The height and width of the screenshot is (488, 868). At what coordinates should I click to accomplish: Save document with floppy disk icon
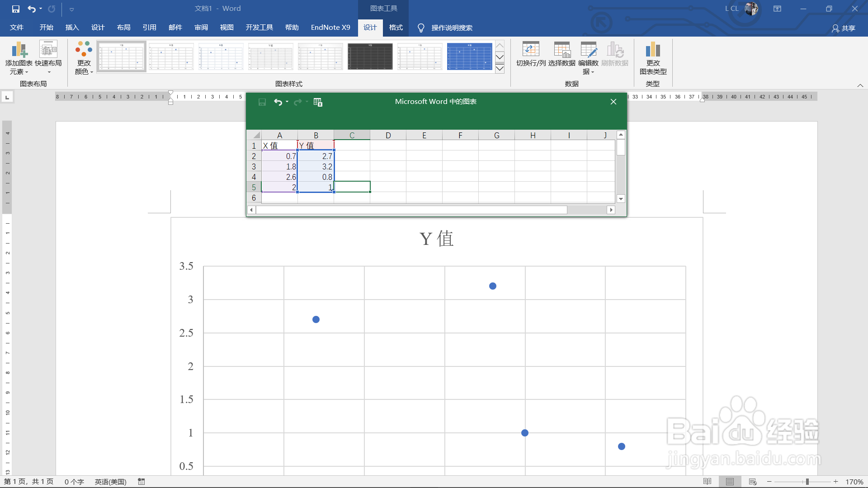16,9
